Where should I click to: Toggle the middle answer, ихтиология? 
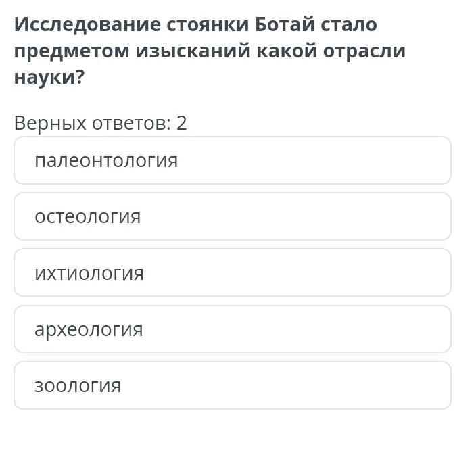(233, 272)
